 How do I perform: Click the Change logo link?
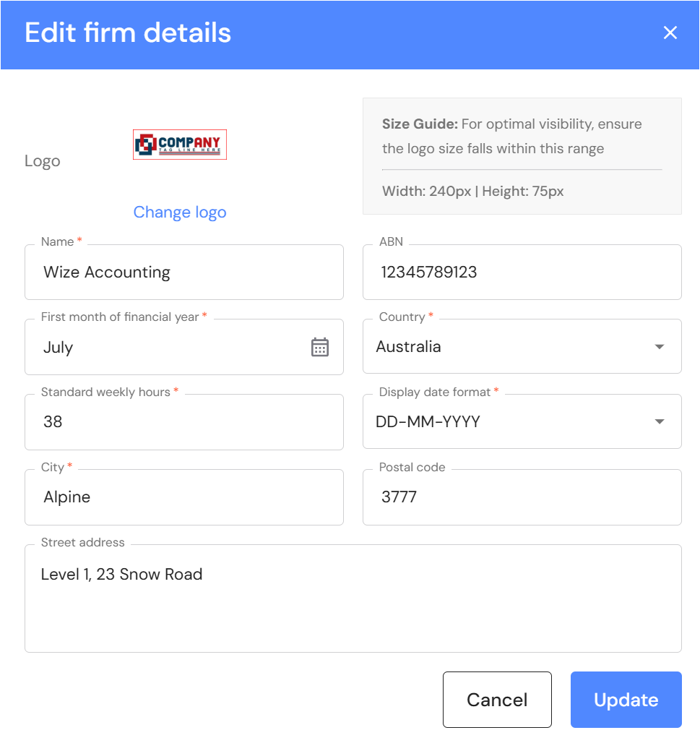click(x=180, y=212)
